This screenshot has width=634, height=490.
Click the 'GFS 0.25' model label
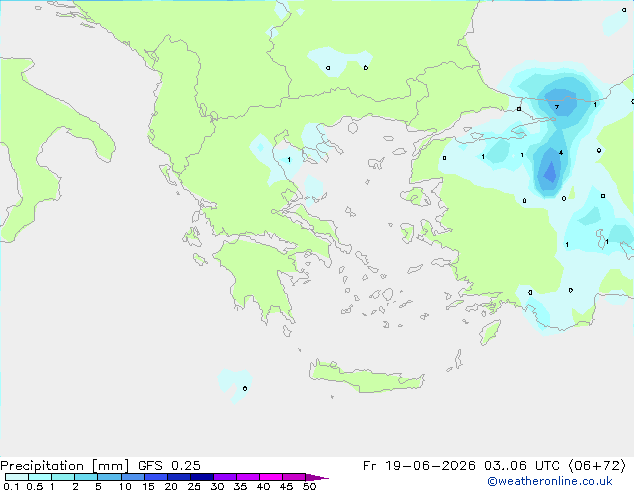coord(169,466)
